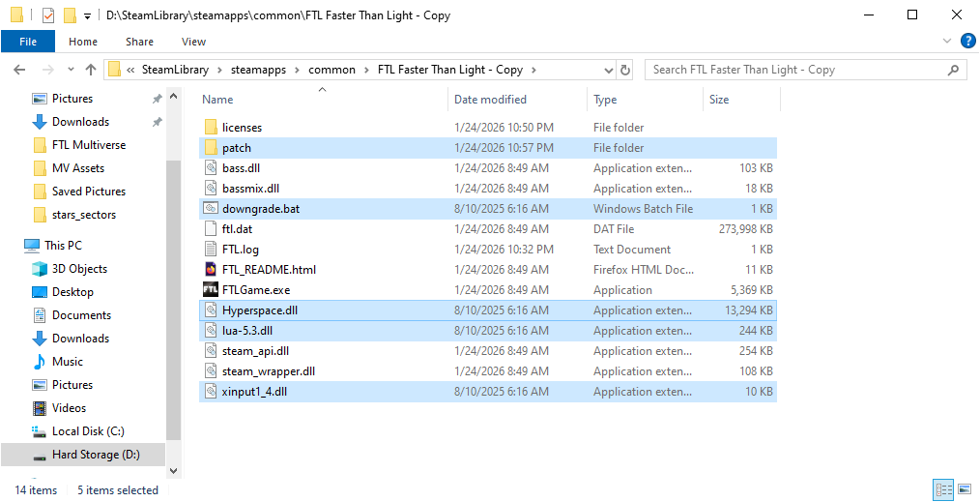980x502 pixels.
Task: Refresh the current folder view
Action: [625, 70]
